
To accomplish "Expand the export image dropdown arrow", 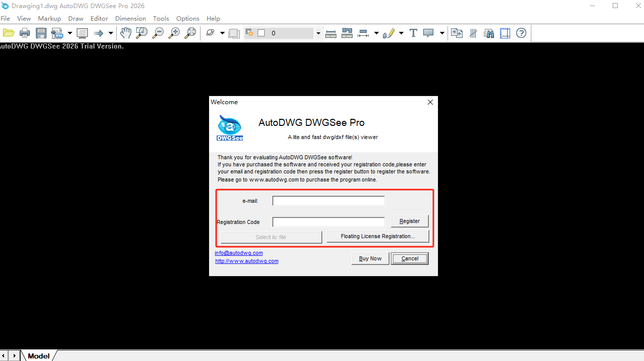I will click(x=70, y=33).
